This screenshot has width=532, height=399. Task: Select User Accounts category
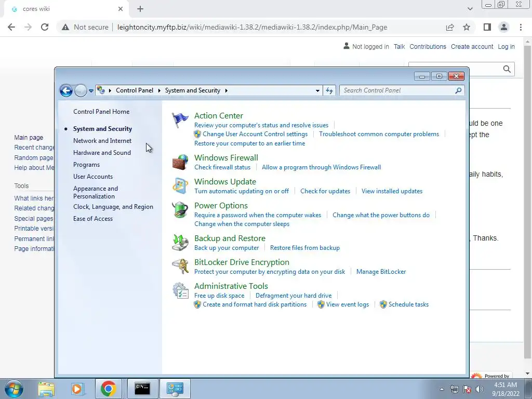point(93,177)
